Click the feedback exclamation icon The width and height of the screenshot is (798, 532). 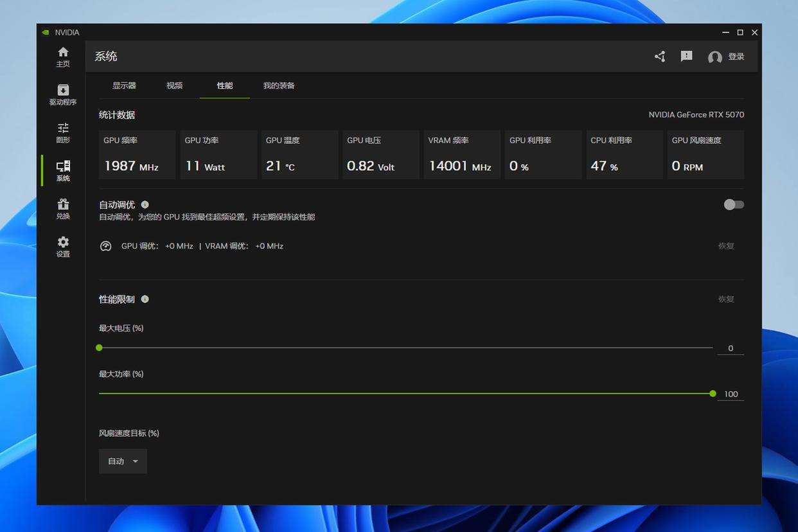tap(687, 57)
